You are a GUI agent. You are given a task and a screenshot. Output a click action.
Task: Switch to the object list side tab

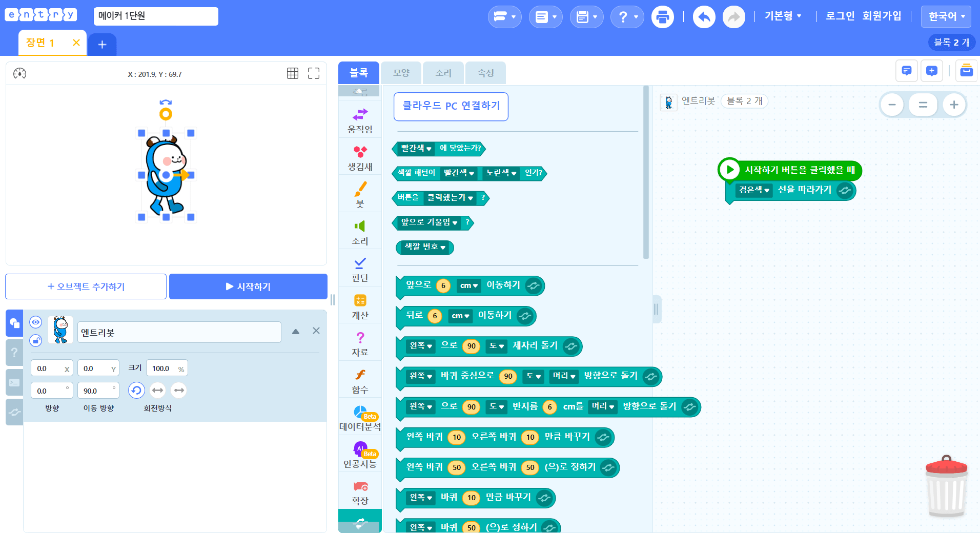14,323
